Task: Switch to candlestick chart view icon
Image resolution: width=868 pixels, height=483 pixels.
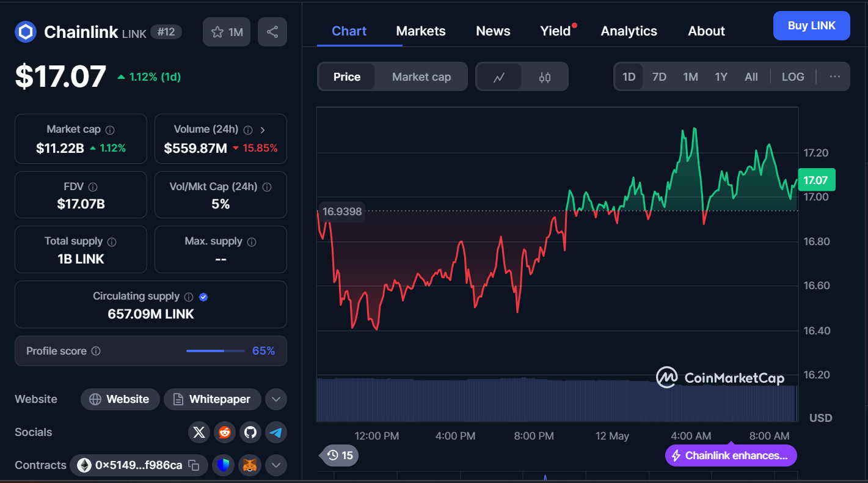Action: tap(545, 77)
